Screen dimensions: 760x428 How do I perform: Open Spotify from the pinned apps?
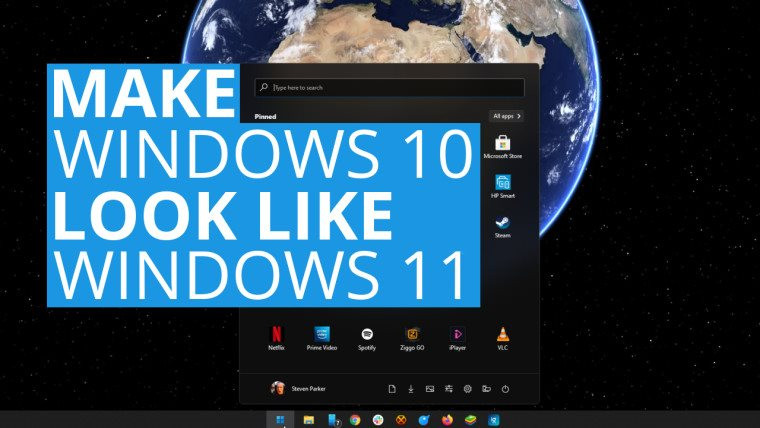pos(367,338)
